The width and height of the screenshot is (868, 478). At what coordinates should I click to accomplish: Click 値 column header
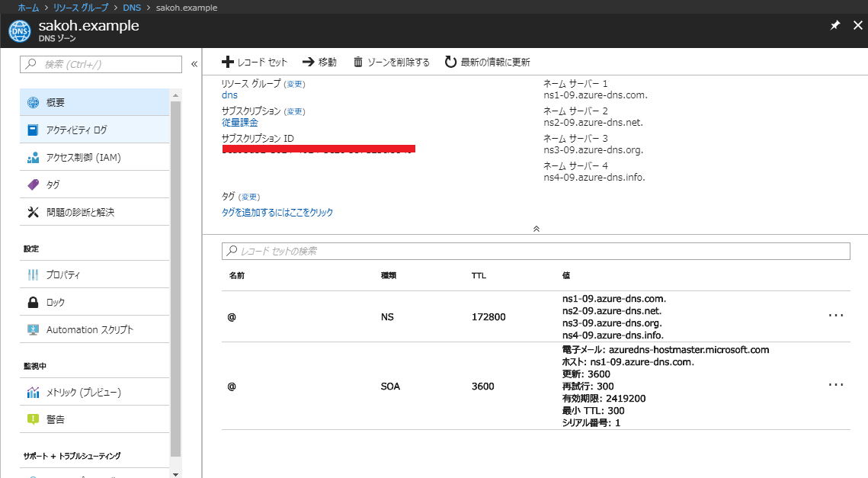[x=566, y=275]
